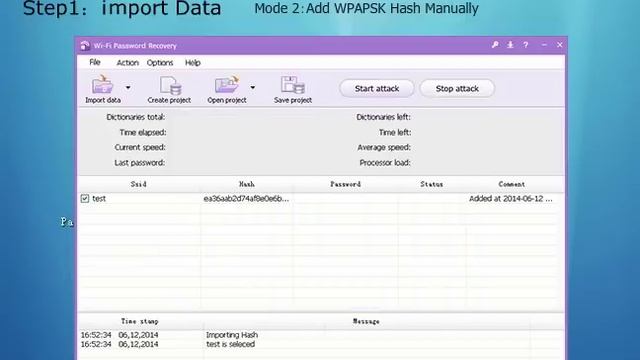
Task: Click the download arrow icon in title bar
Action: [x=510, y=45]
